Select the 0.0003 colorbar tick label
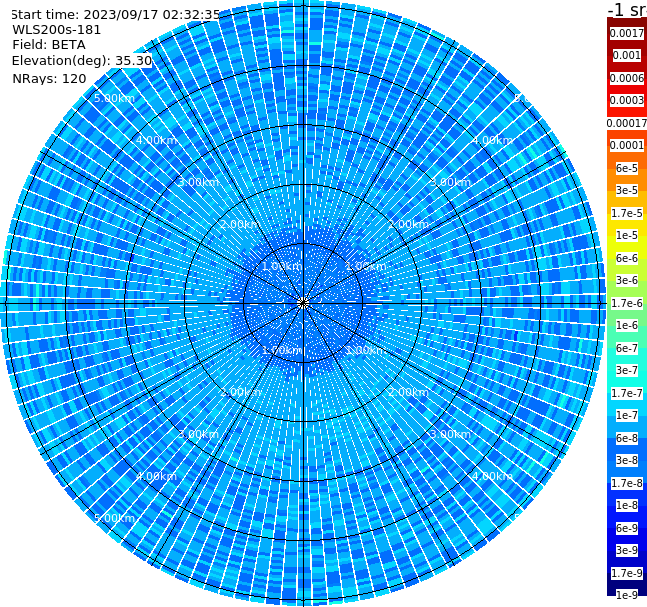Image resolution: width=647 pixels, height=607 pixels. pyautogui.click(x=627, y=100)
